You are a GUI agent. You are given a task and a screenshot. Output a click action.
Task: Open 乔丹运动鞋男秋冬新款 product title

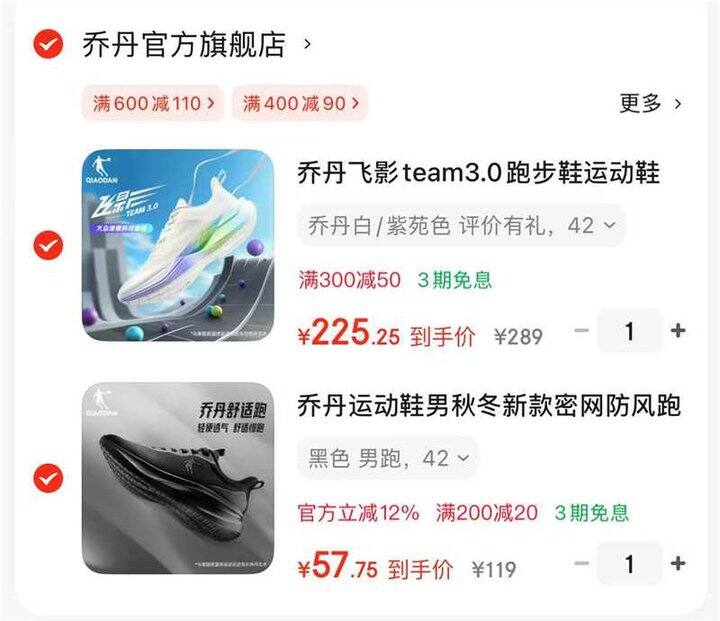click(489, 406)
